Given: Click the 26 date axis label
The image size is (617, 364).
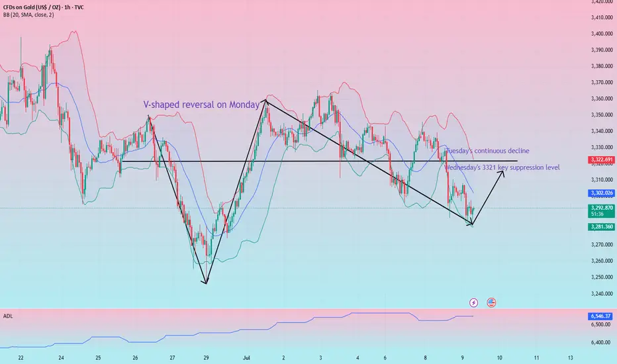Looking at the screenshot, I should [135, 357].
